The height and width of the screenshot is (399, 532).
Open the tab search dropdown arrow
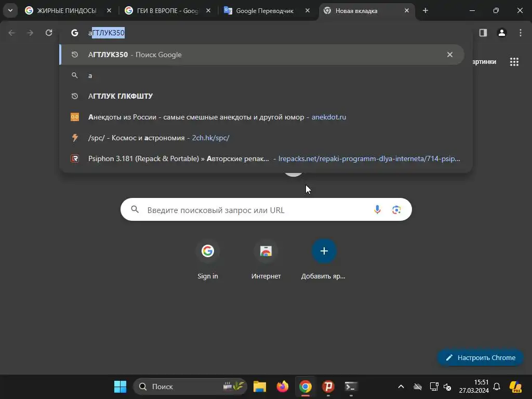pyautogui.click(x=10, y=10)
